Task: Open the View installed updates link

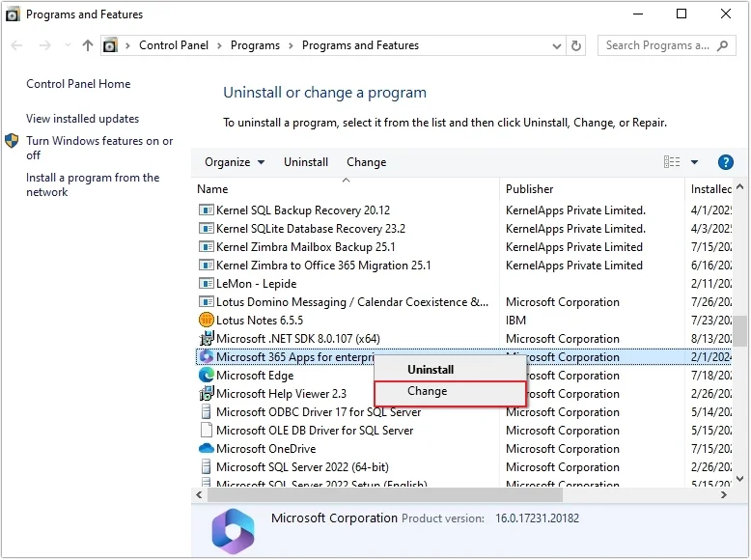Action: click(82, 119)
